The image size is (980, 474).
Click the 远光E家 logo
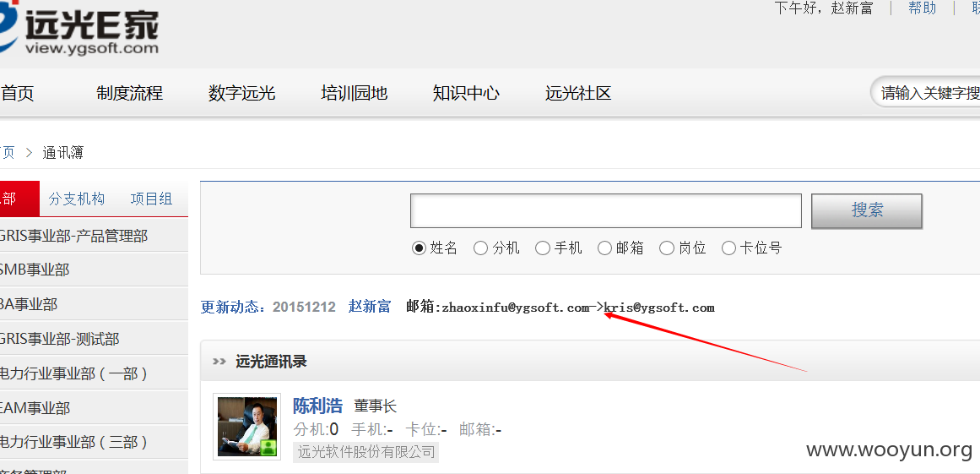[79, 30]
